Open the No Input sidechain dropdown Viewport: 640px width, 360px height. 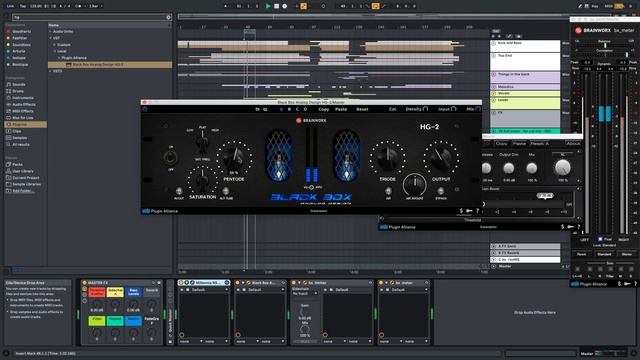click(x=305, y=293)
